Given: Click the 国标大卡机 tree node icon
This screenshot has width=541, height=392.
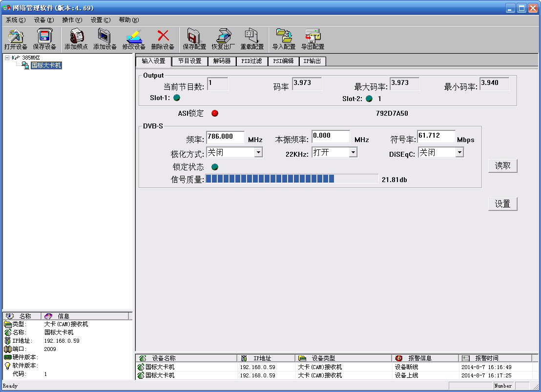Looking at the screenshot, I should coord(25,65).
